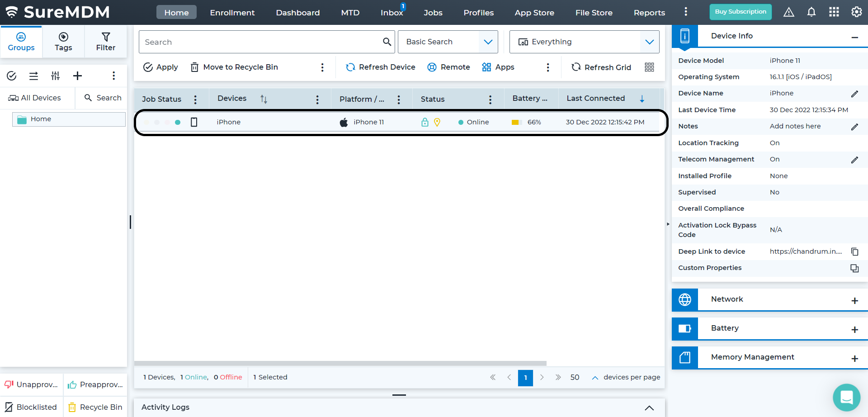Screen dimensions: 868x417
Task: Open the Profiles menu
Action: tap(479, 13)
